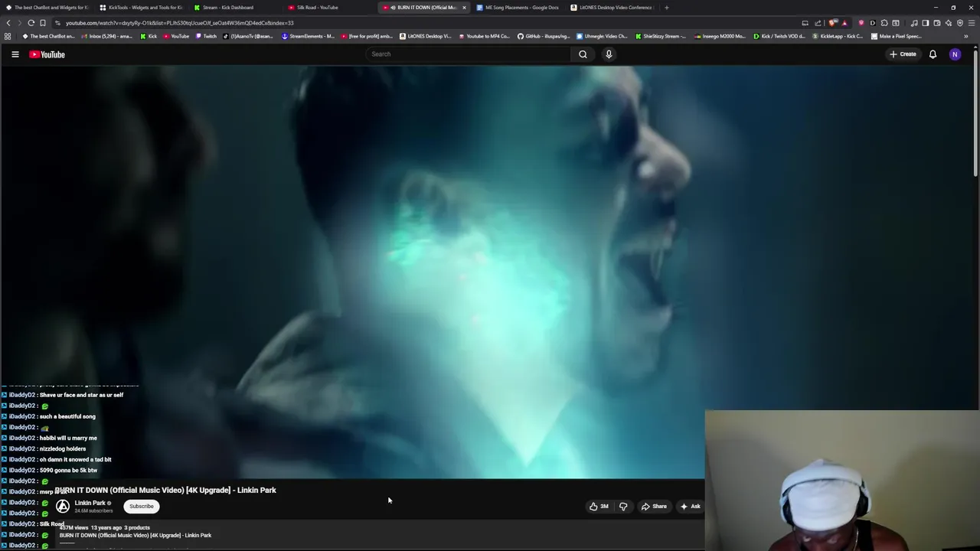Reload the current page
The width and height of the screenshot is (980, 551).
pos(31,23)
